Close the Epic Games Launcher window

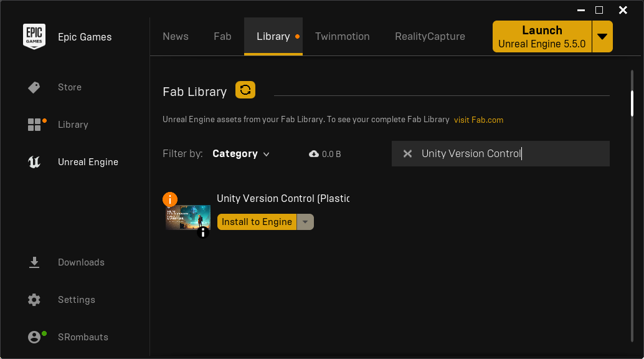pyautogui.click(x=623, y=10)
